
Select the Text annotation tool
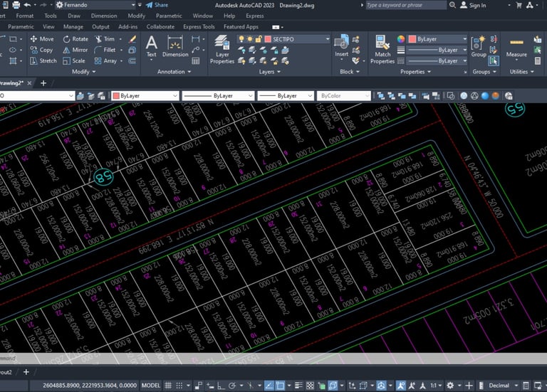[151, 46]
